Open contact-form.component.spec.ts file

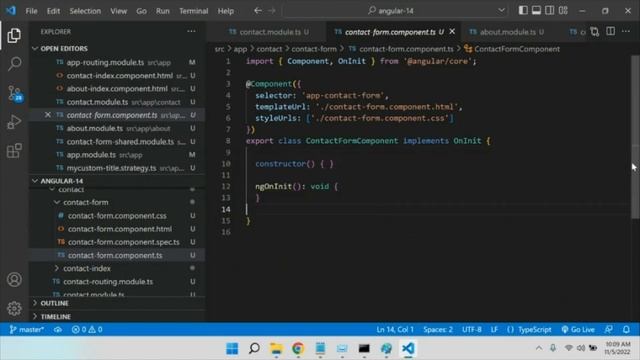(117, 242)
